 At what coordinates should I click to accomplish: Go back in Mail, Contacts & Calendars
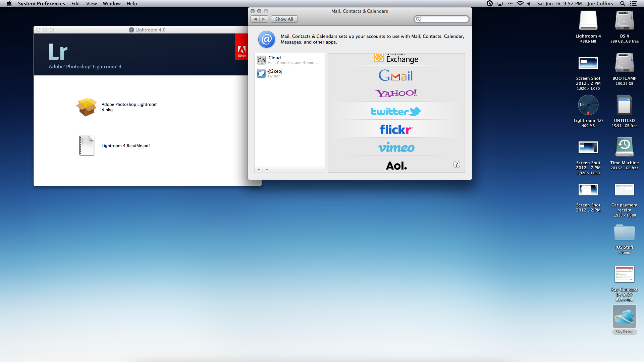coord(255,19)
